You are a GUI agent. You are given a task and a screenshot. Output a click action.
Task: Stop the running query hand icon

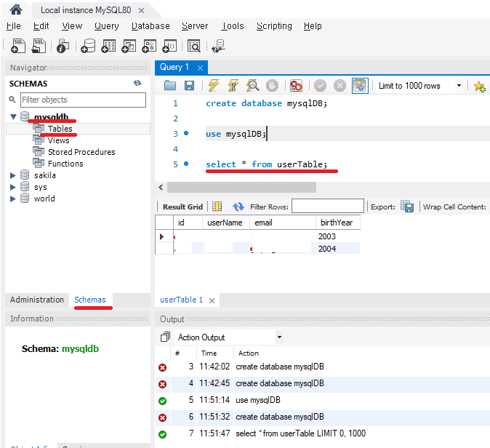pyautogui.click(x=272, y=85)
